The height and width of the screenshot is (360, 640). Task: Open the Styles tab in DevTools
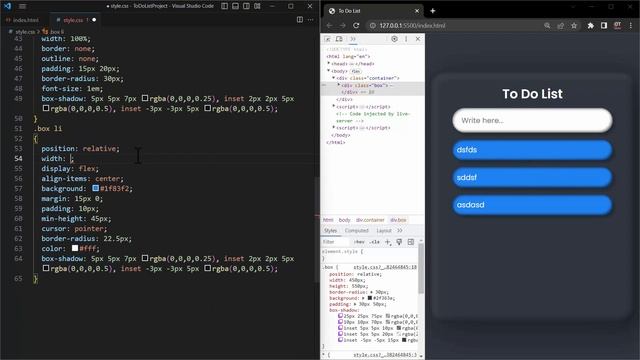[330, 231]
